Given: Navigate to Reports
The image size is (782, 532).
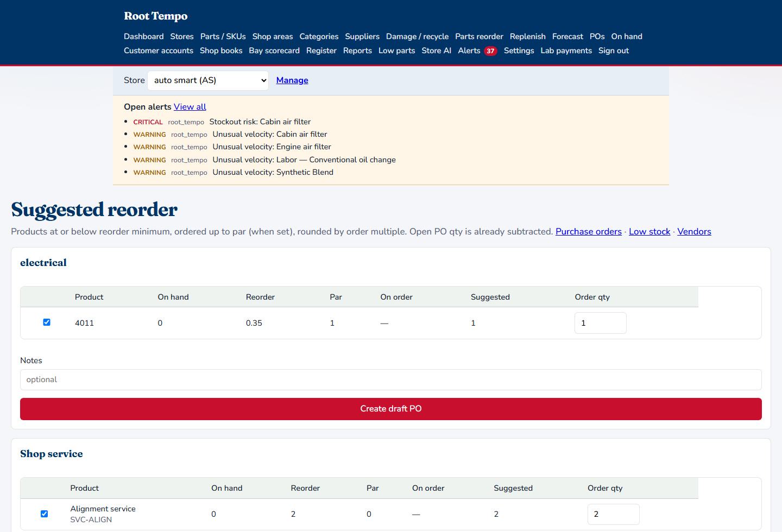Looking at the screenshot, I should click(x=357, y=50).
